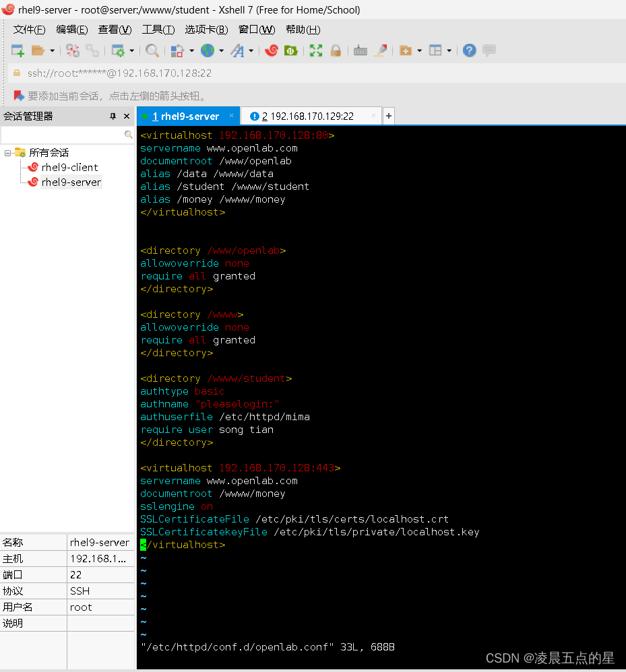This screenshot has height=672, width=626.
Task: Lock the terminal screen
Action: point(336,51)
